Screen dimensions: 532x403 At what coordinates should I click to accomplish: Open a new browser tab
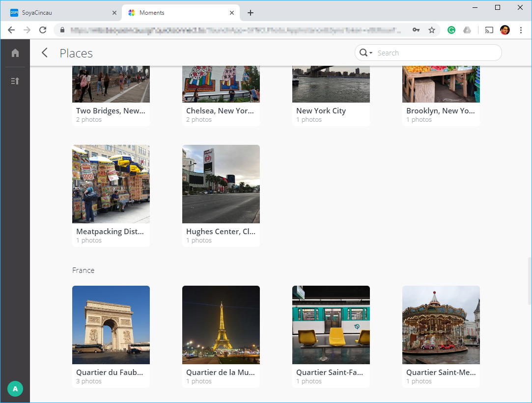(x=251, y=13)
